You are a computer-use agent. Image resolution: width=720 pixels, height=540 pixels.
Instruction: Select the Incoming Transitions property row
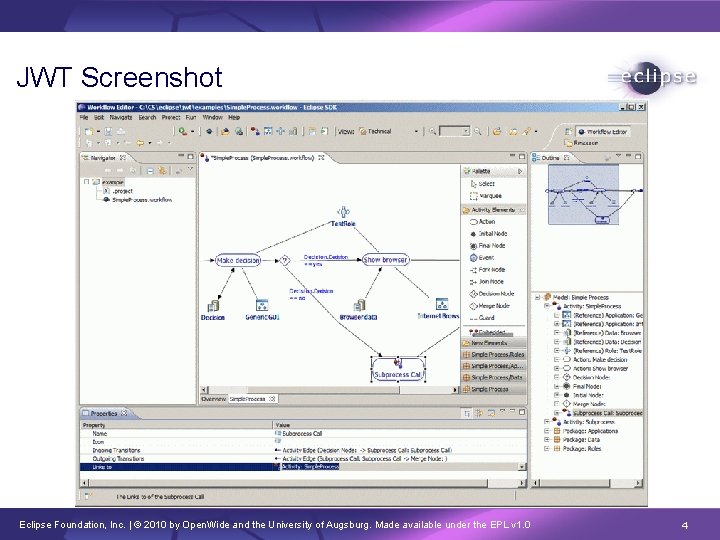coord(303,450)
